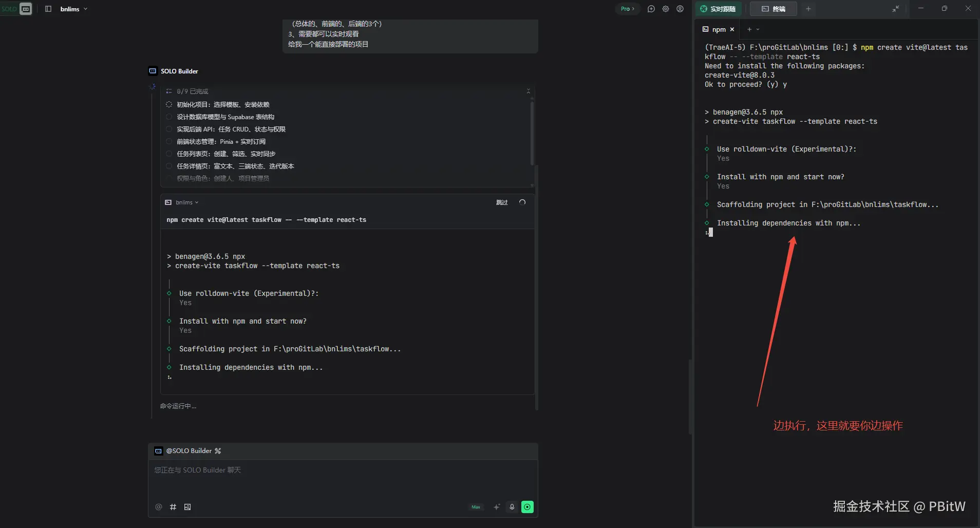Toggle the Max mode switch
Screen dimensions: 980x528
click(x=476, y=507)
